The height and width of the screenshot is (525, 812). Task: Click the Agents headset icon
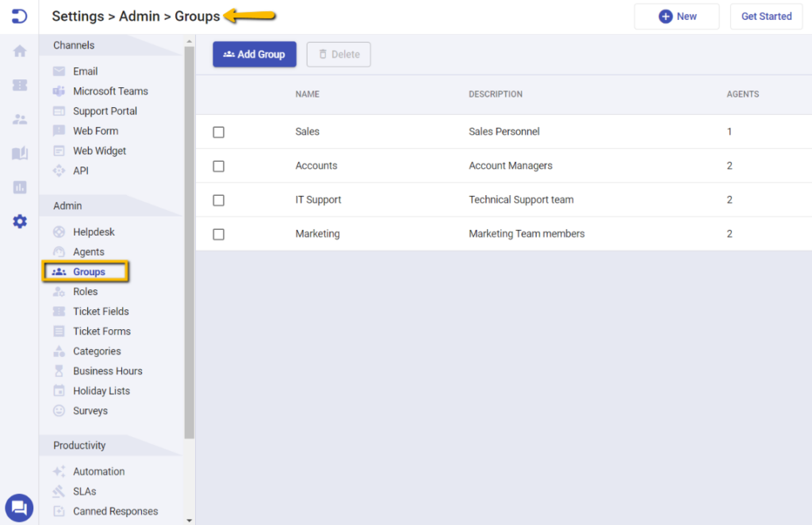pos(59,251)
